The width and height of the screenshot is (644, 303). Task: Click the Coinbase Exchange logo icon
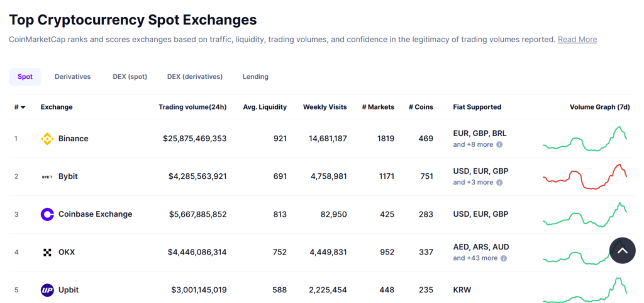(x=47, y=214)
